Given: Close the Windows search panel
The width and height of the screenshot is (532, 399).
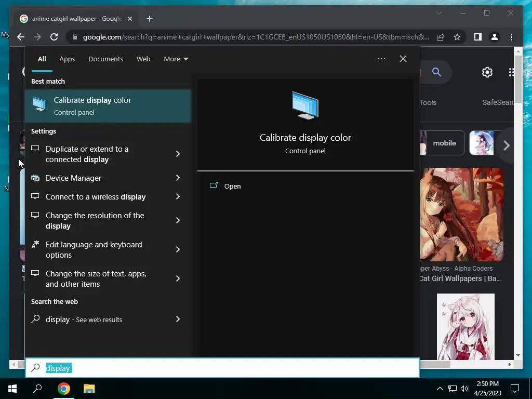Looking at the screenshot, I should pos(403,59).
